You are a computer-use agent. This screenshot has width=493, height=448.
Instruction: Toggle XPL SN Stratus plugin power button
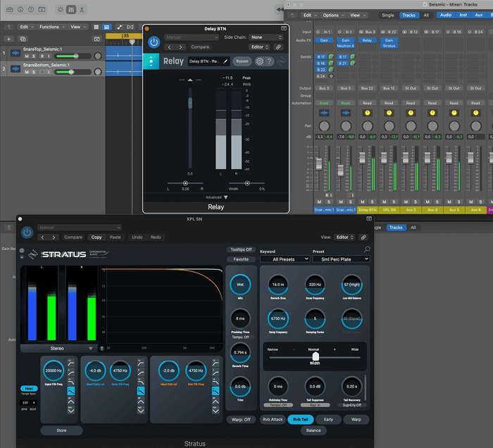click(27, 232)
